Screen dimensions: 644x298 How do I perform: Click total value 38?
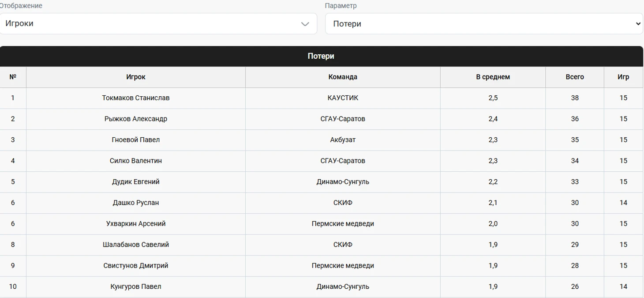click(x=575, y=98)
